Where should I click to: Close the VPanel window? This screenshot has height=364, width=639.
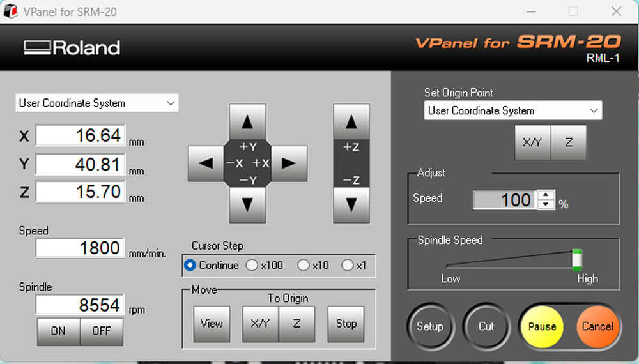tap(616, 11)
